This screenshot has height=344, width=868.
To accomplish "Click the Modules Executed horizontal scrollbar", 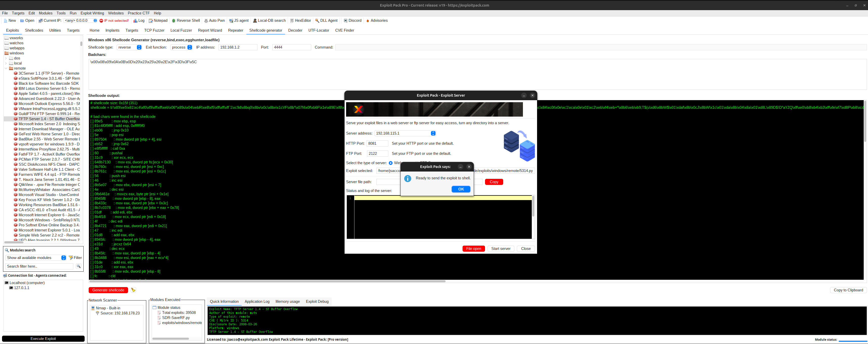I will click(171, 339).
